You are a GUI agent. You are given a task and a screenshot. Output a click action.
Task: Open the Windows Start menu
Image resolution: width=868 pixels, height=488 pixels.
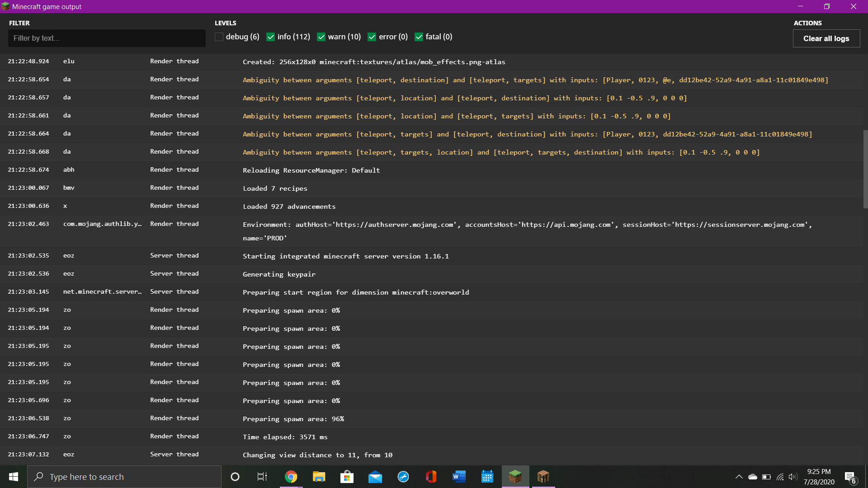pyautogui.click(x=14, y=477)
